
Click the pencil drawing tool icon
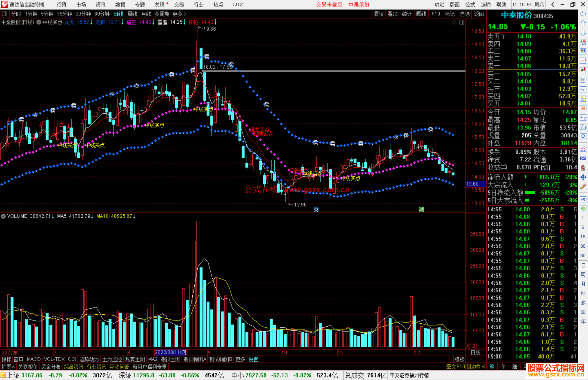583,187
